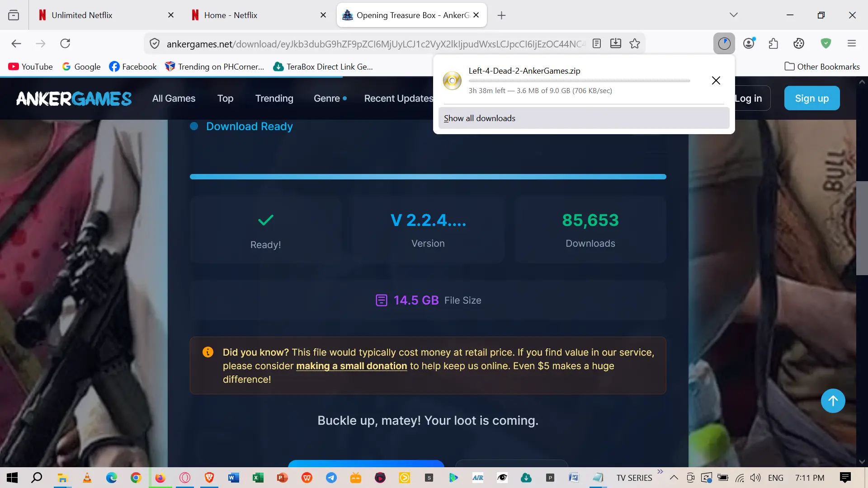Click the 85,653 downloads count
Screen dimensions: 868x488
point(590,220)
